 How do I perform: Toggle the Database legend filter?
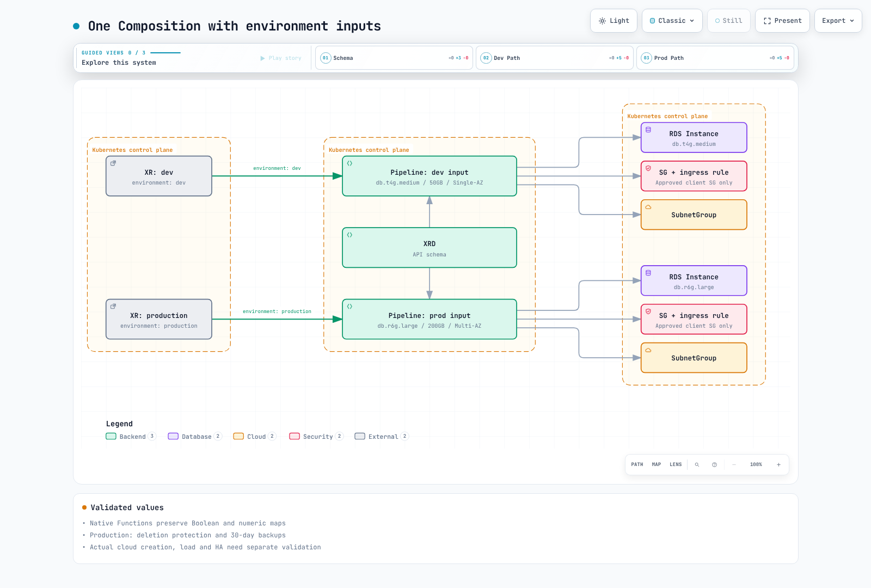pos(195,436)
